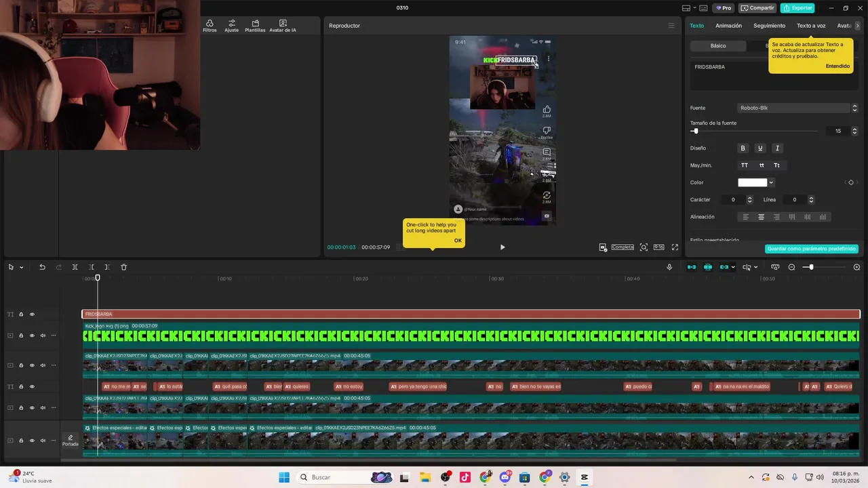Open the Plantillas panel

255,26
